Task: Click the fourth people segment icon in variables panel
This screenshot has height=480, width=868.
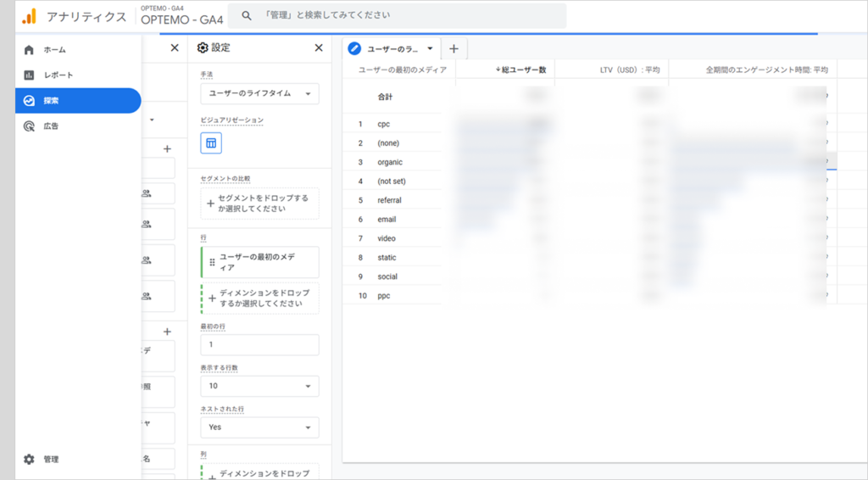Action: pos(146,296)
